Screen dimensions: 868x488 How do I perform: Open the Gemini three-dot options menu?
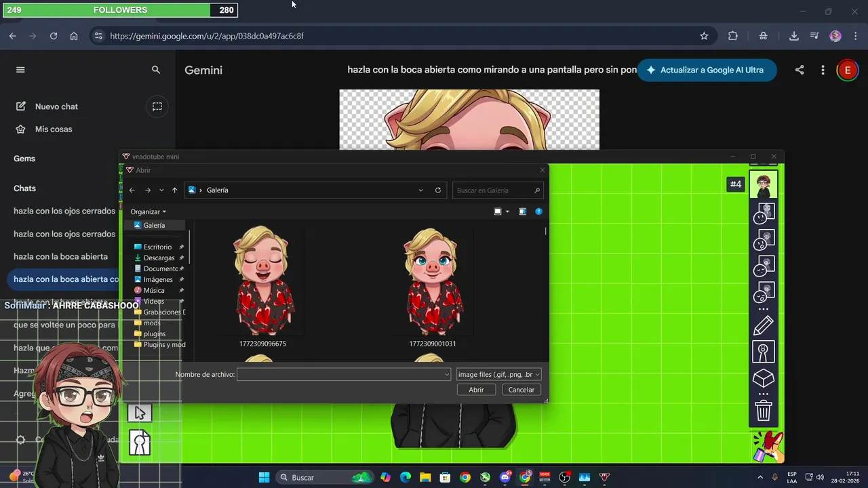pos(823,70)
